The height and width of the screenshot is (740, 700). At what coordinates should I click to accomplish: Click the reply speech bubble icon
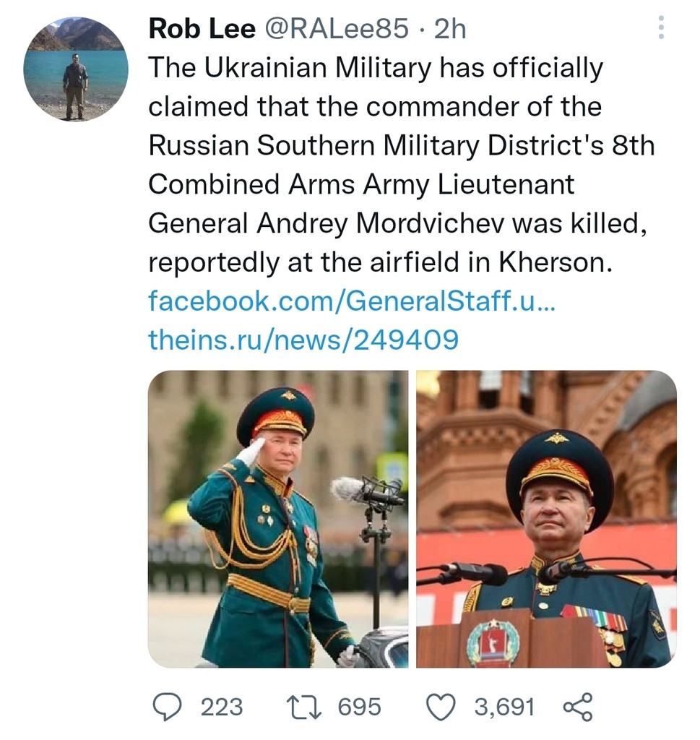tap(167, 706)
